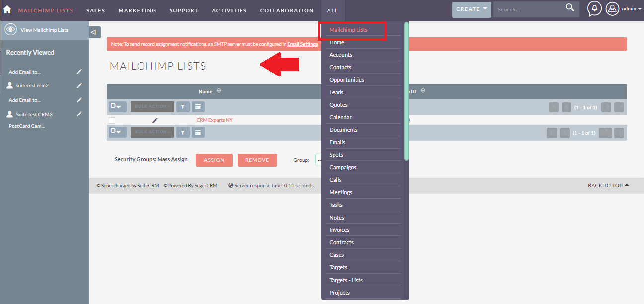This screenshot has height=304, width=644.
Task: Open the SUPPORT navigation menu
Action: coord(184,10)
